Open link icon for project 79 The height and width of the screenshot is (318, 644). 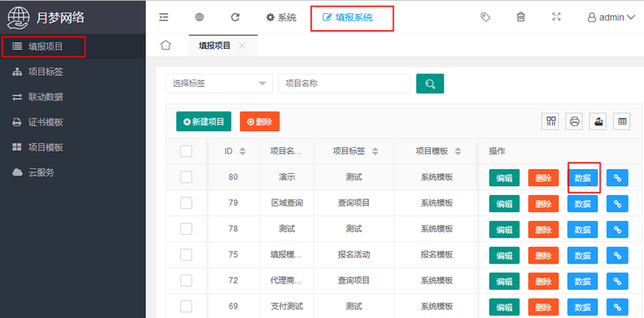[618, 203]
